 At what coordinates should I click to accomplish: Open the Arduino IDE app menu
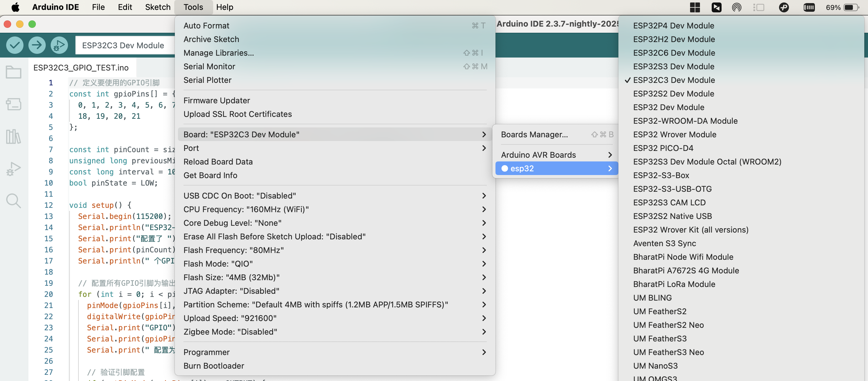pyautogui.click(x=55, y=7)
